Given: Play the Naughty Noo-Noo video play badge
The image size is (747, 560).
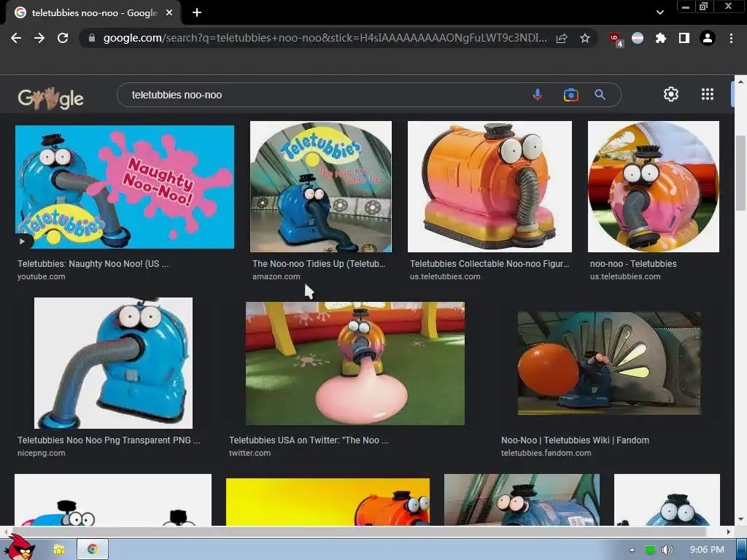Looking at the screenshot, I should (x=23, y=241).
